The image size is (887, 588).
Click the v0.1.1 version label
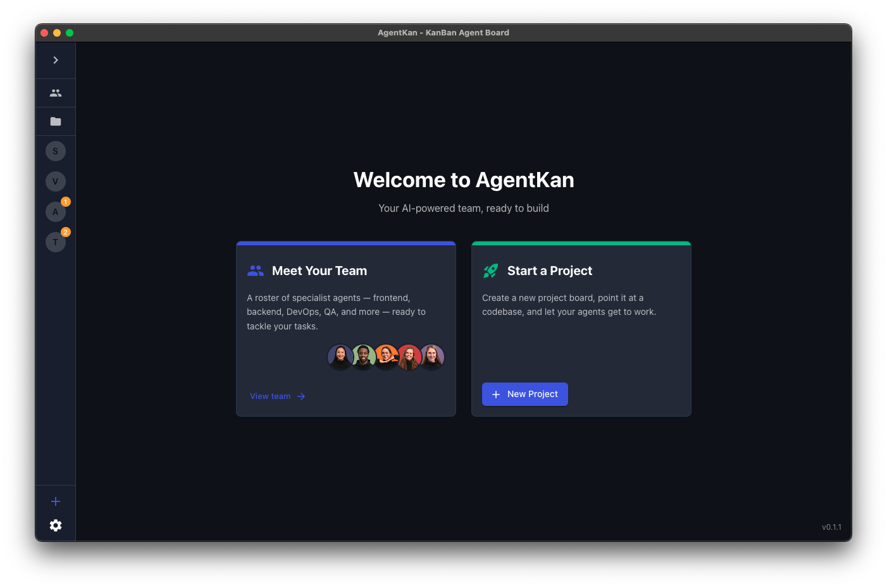(x=831, y=527)
